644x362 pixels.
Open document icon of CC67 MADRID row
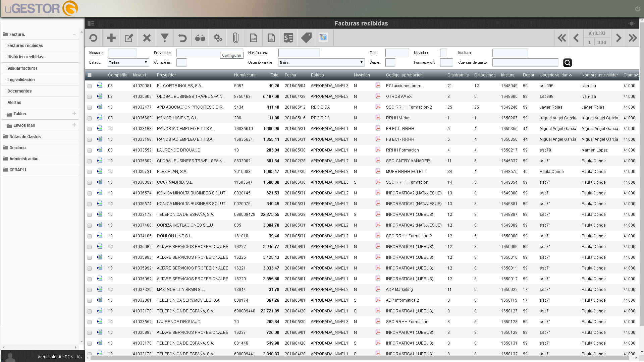[100, 182]
